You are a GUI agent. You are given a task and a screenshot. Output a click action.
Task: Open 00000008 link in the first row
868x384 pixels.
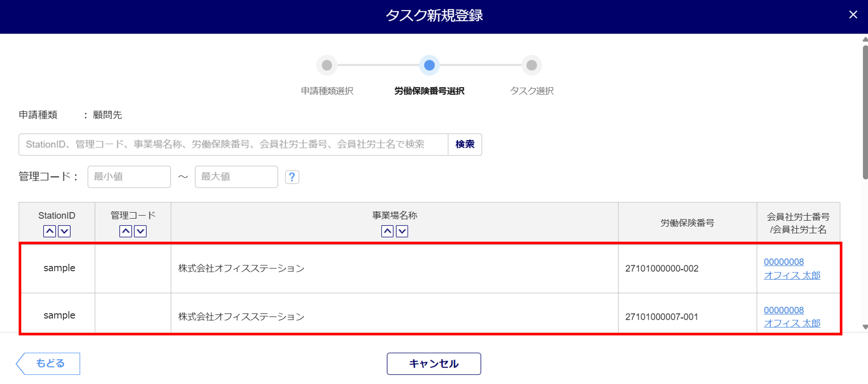tap(783, 262)
